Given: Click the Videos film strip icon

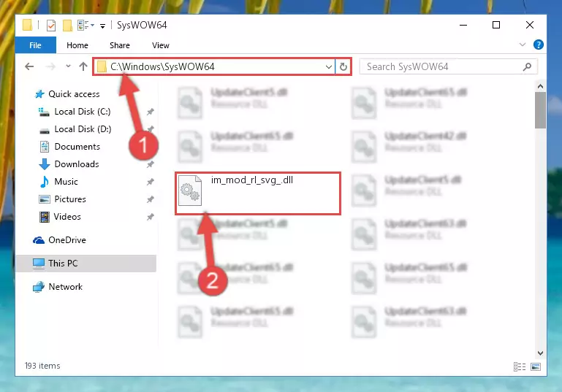Looking at the screenshot, I should 45,217.
